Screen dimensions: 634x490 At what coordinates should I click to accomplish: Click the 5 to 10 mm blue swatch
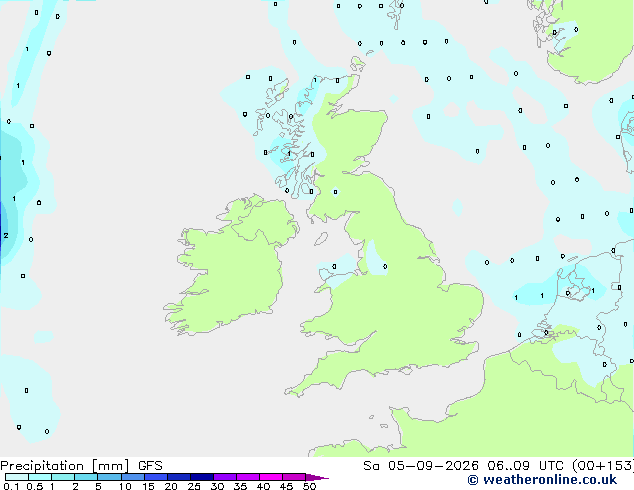(x=109, y=477)
